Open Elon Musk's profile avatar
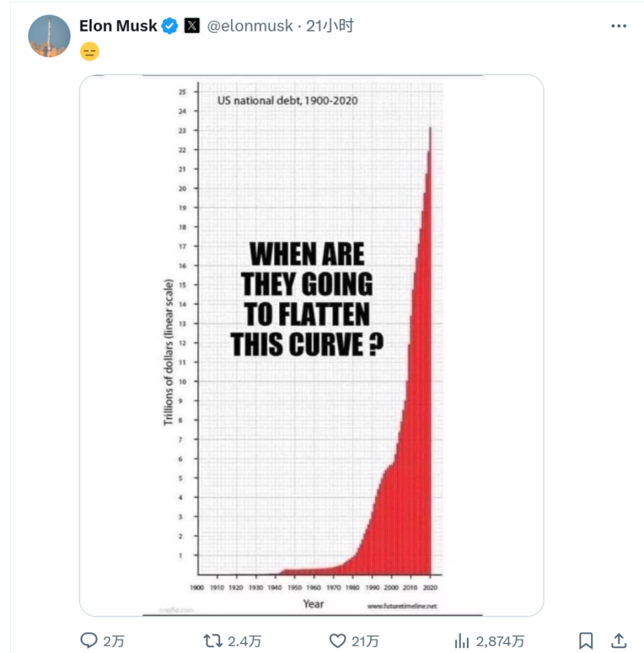The image size is (644, 653). click(x=49, y=36)
